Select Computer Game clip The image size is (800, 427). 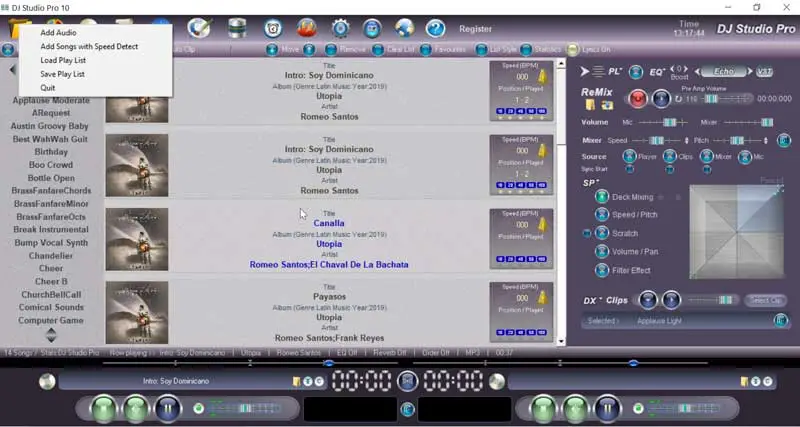click(x=51, y=321)
